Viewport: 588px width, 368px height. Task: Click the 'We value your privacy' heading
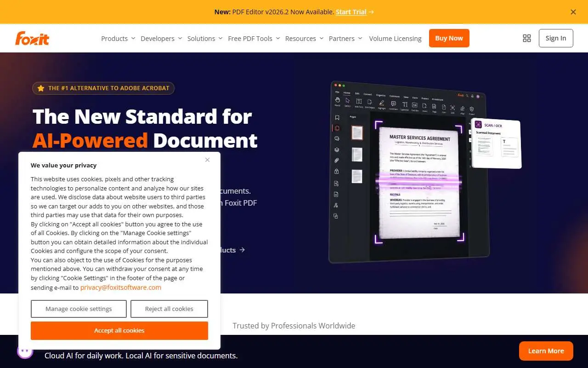tap(64, 165)
